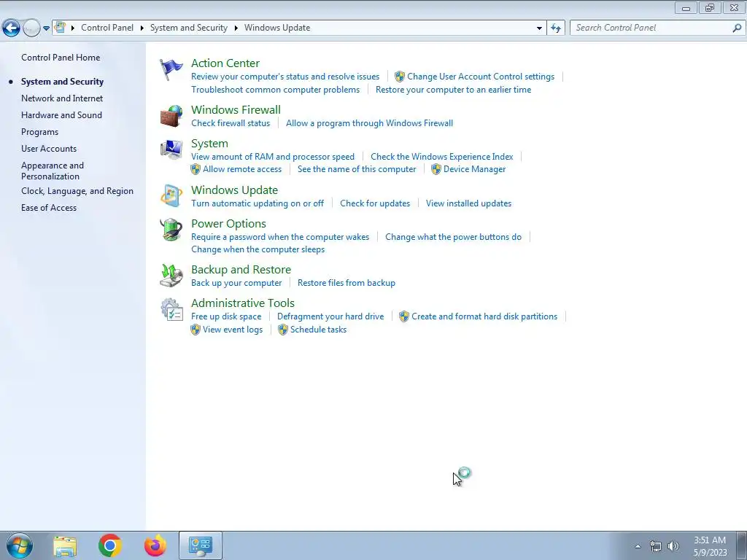
Task: Launch Google Chrome from the taskbar
Action: click(x=110, y=545)
